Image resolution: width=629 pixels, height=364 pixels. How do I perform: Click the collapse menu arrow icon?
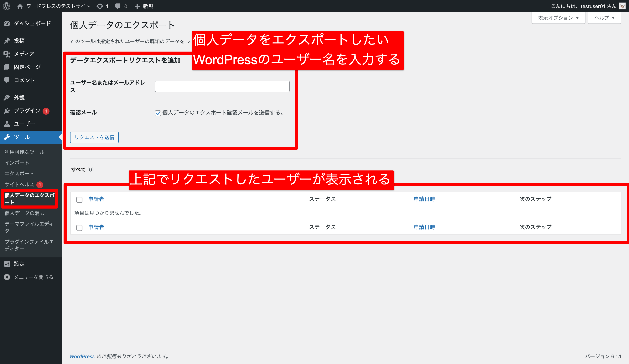pos(7,277)
